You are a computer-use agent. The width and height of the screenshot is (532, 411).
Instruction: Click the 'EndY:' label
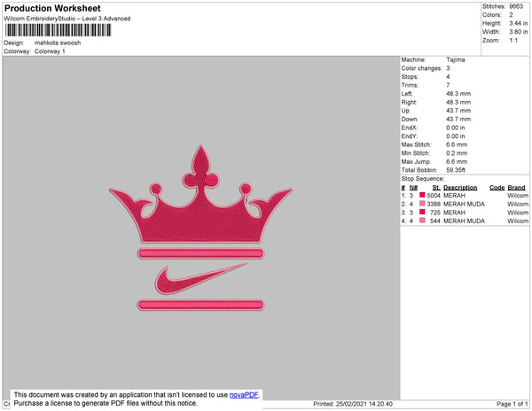click(x=410, y=136)
